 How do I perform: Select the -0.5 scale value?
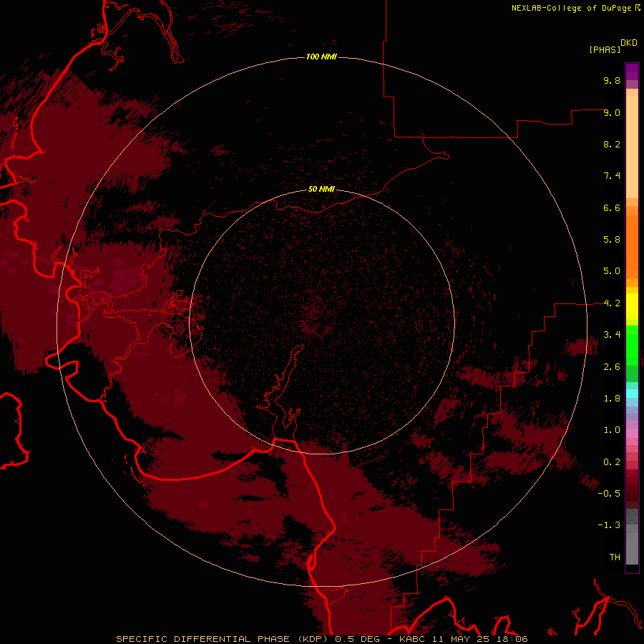pos(609,494)
